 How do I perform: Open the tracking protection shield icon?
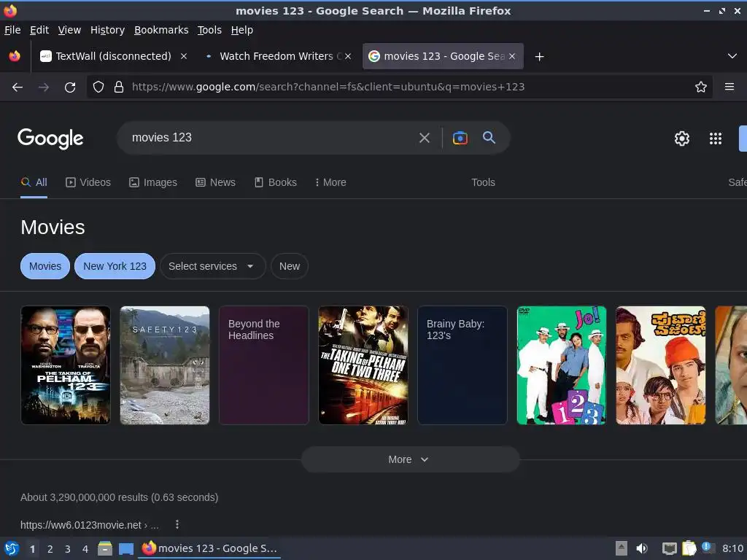[x=98, y=87]
